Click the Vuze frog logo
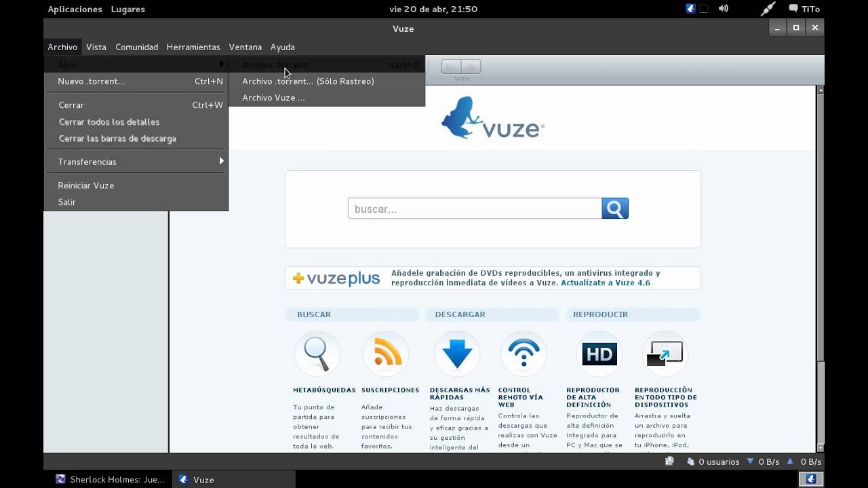 pyautogui.click(x=492, y=118)
